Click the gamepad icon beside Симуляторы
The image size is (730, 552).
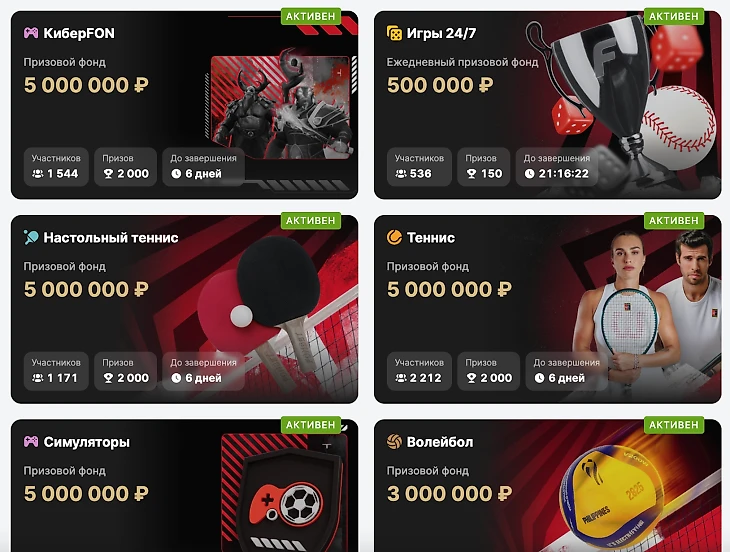pyautogui.click(x=31, y=441)
